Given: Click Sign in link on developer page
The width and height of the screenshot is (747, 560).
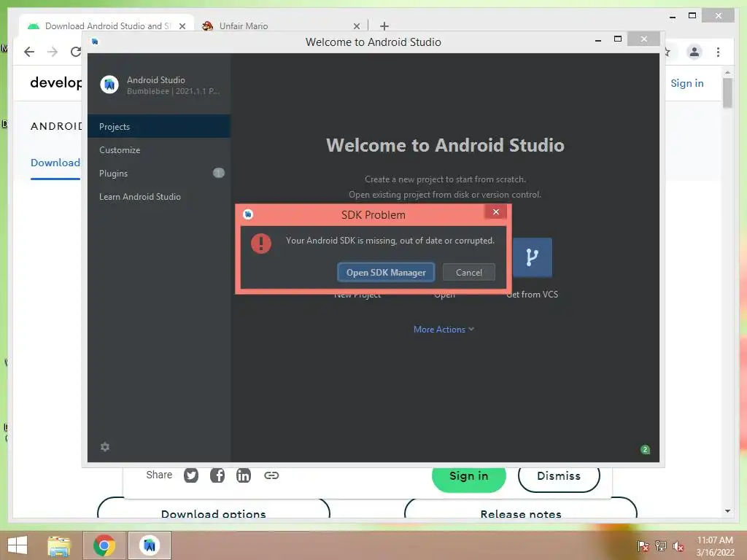Looking at the screenshot, I should point(687,83).
